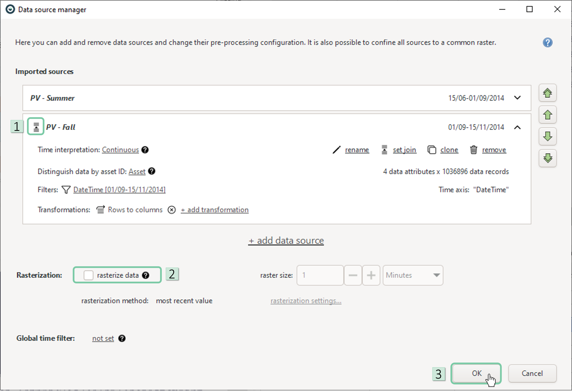
Task: Collapse the PV - Fall source
Action: coord(517,127)
